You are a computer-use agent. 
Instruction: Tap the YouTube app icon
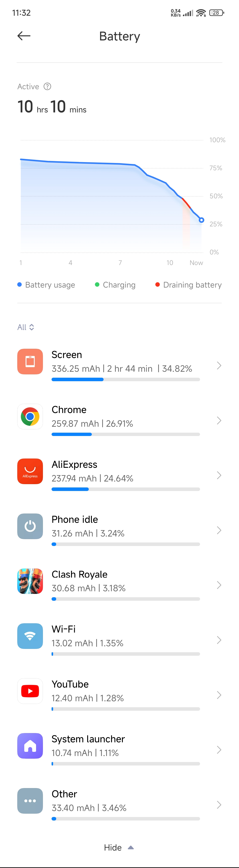tap(30, 691)
